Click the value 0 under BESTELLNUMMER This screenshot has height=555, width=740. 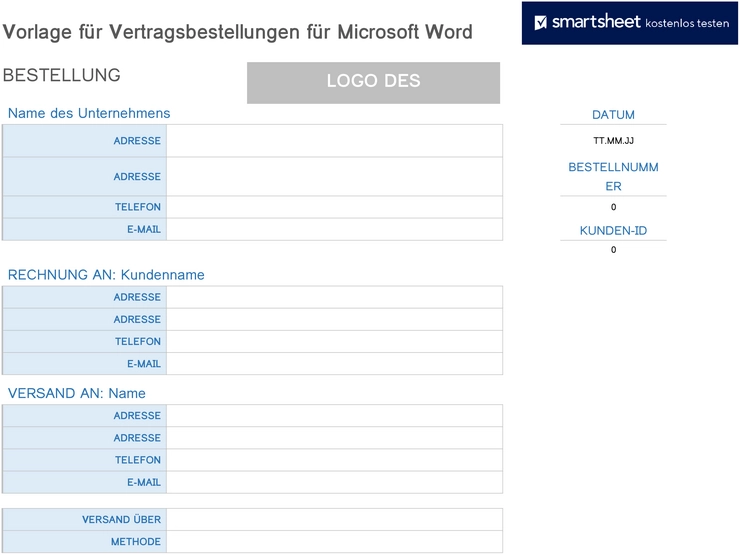coord(613,207)
